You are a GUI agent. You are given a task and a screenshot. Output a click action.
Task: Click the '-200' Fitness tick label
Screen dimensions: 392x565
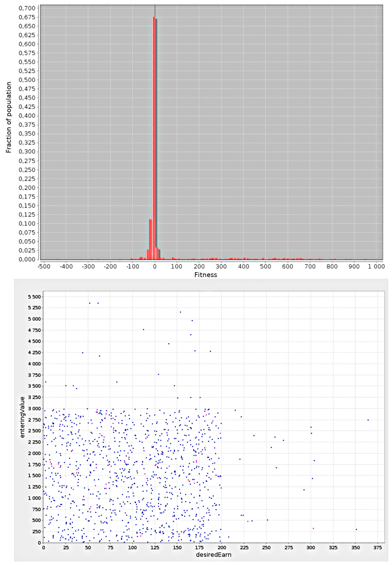[110, 267]
